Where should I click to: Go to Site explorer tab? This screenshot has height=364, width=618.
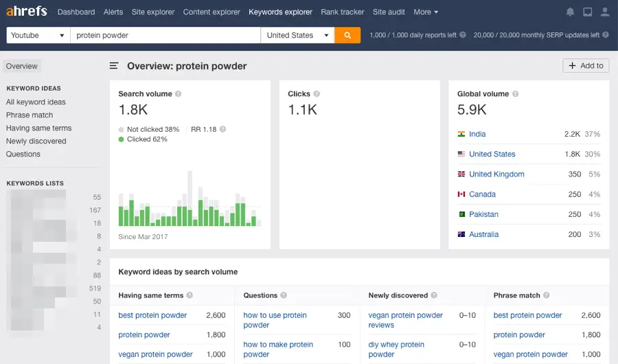pyautogui.click(x=153, y=12)
